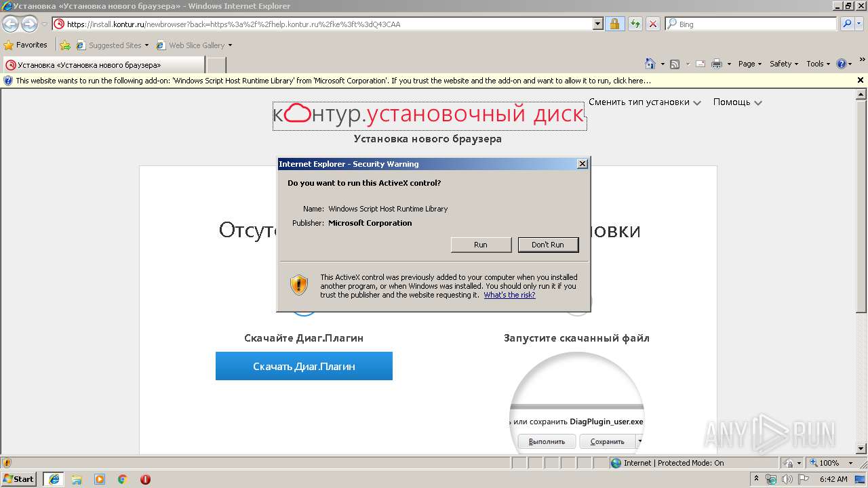This screenshot has height=488, width=868.
Task: Open a new blank tab
Action: click(216, 65)
